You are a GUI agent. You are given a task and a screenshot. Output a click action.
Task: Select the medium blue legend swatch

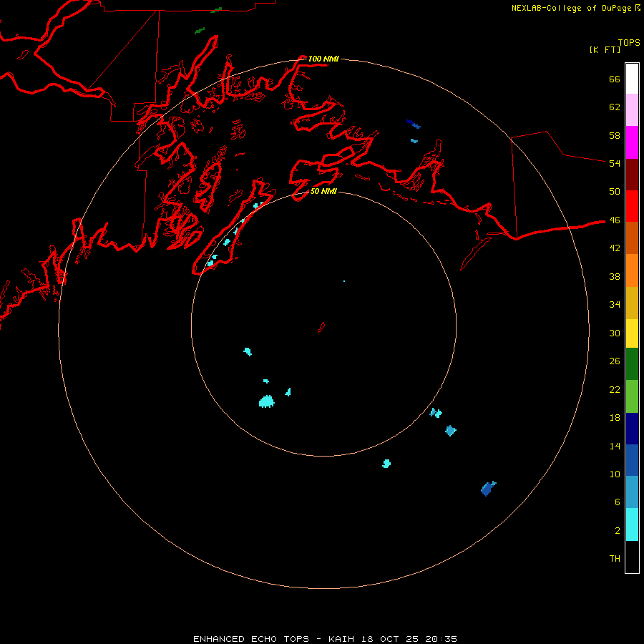632,460
